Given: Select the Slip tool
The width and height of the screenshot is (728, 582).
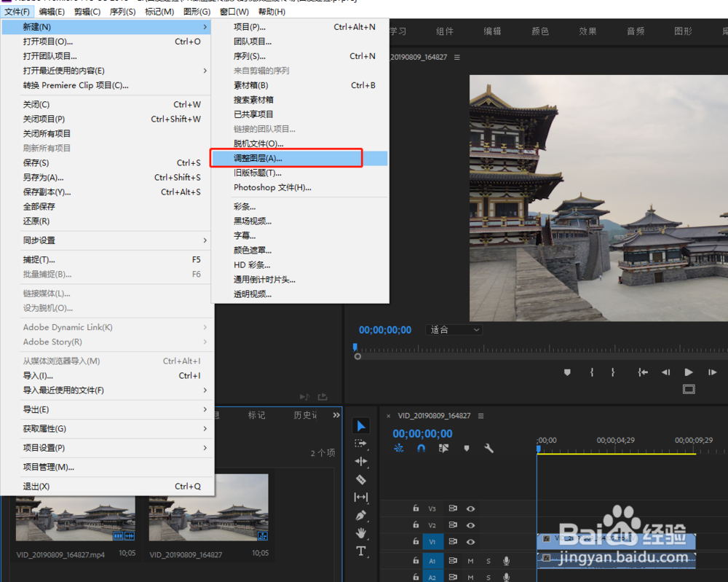Looking at the screenshot, I should 361,498.
